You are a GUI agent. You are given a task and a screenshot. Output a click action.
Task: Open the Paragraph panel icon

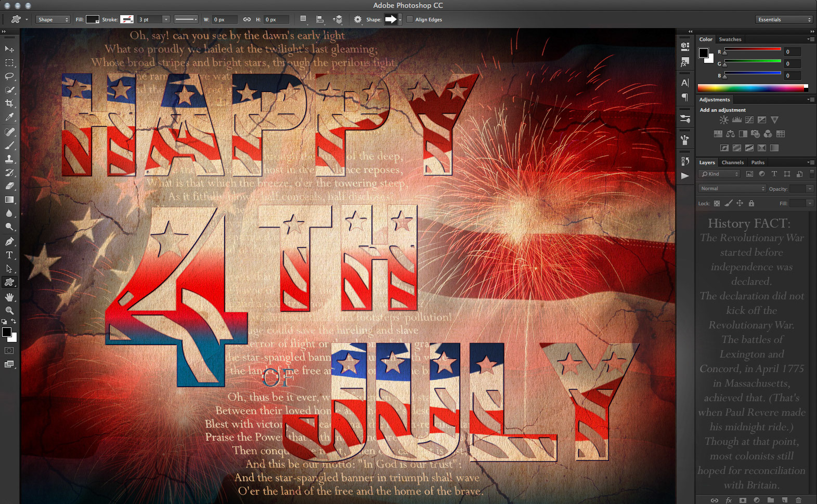pyautogui.click(x=685, y=97)
